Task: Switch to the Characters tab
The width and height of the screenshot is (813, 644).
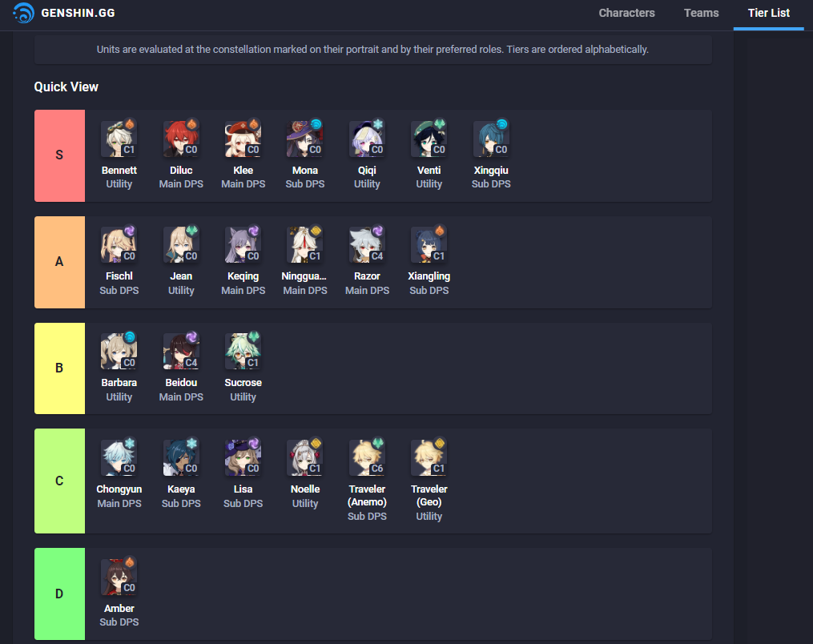Action: [626, 13]
